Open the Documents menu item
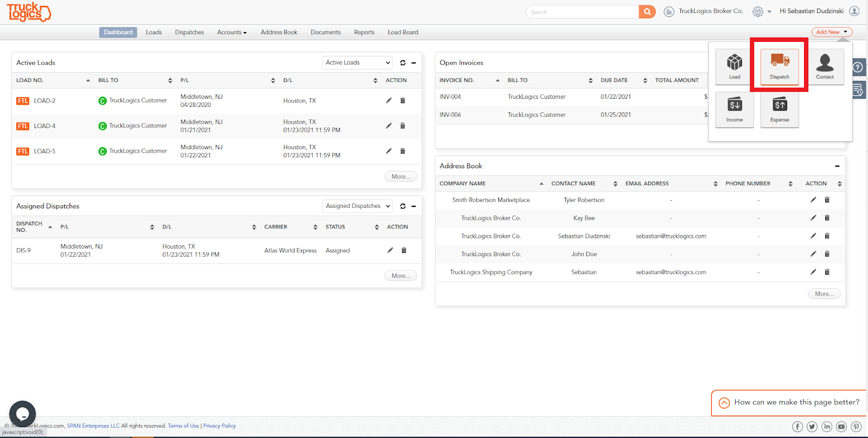This screenshot has height=438, width=868. click(325, 33)
